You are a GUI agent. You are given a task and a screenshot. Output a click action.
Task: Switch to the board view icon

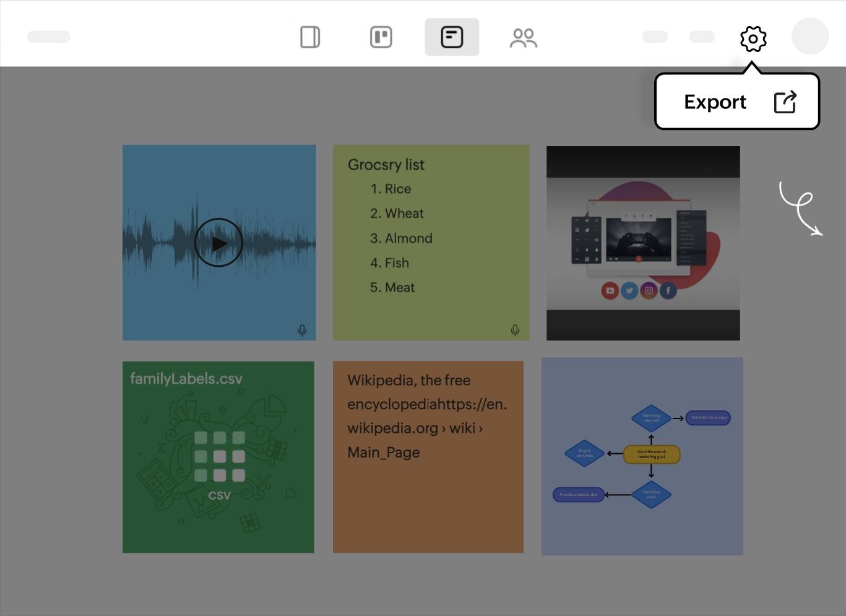pyautogui.click(x=381, y=37)
